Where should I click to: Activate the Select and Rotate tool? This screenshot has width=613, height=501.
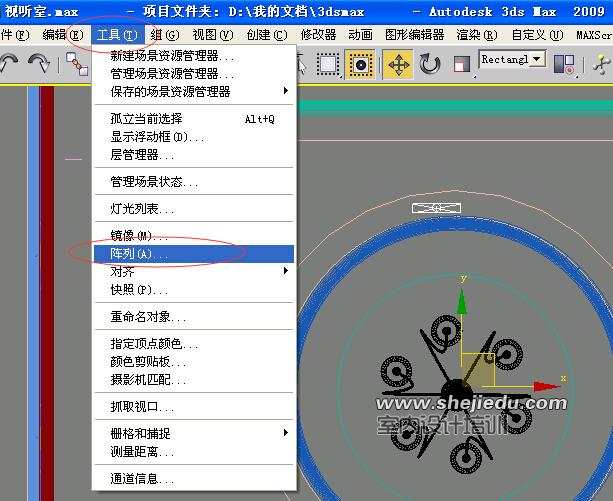click(x=430, y=64)
